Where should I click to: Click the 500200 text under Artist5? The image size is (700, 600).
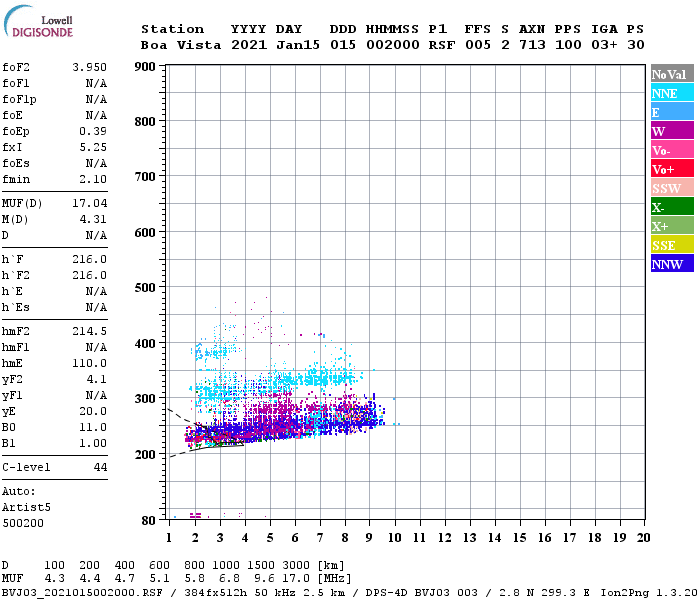point(23,523)
